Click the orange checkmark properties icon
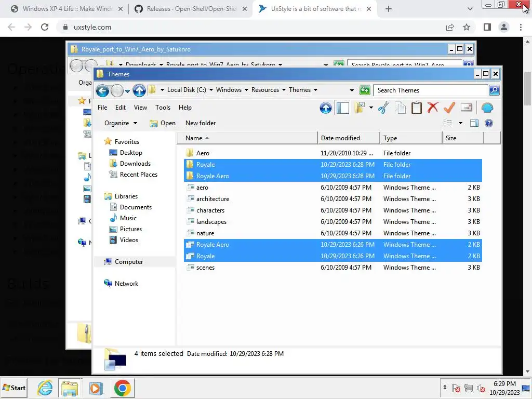Image resolution: width=532 pixels, height=399 pixels. click(x=449, y=108)
